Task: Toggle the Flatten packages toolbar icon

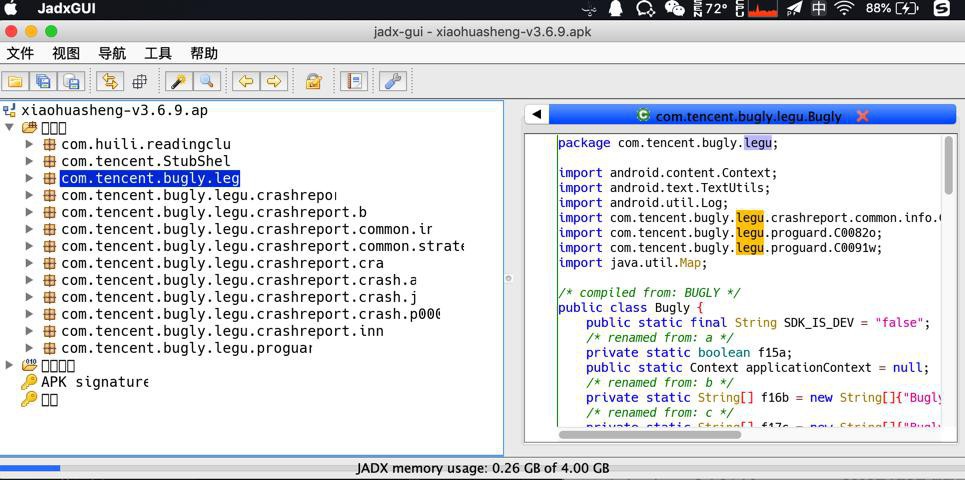Action: (140, 81)
